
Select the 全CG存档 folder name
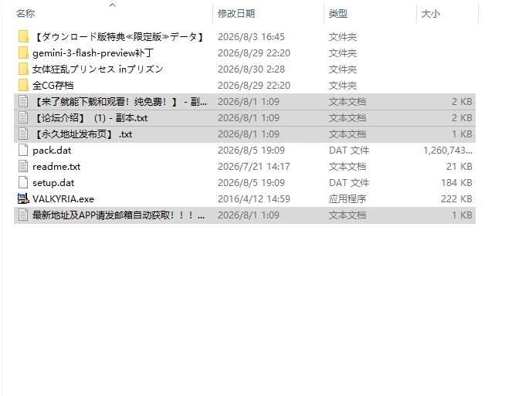[53, 85]
